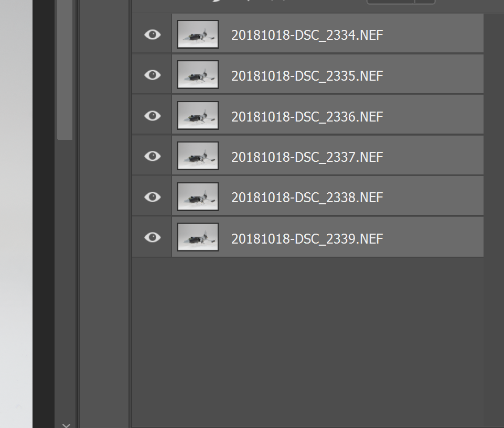The image size is (504, 428).
Task: Toggle visibility of layer DSC_2339.NEF
Action: pos(153,237)
